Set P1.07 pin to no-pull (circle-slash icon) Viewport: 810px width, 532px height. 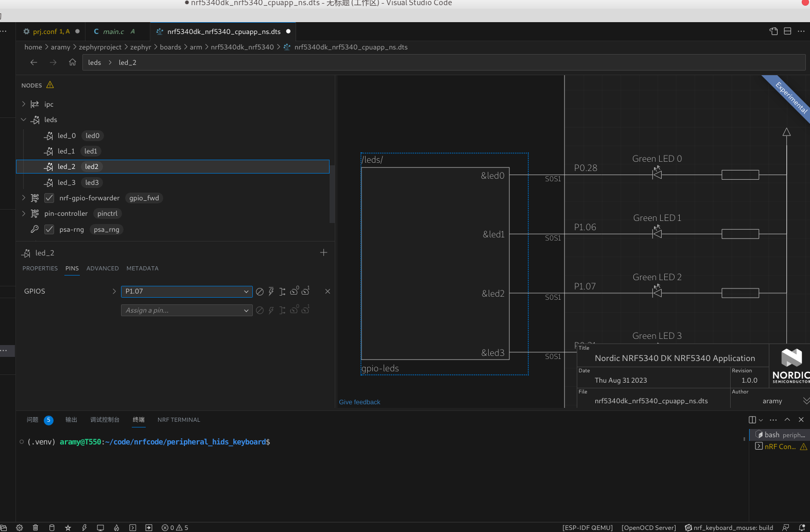tap(260, 291)
